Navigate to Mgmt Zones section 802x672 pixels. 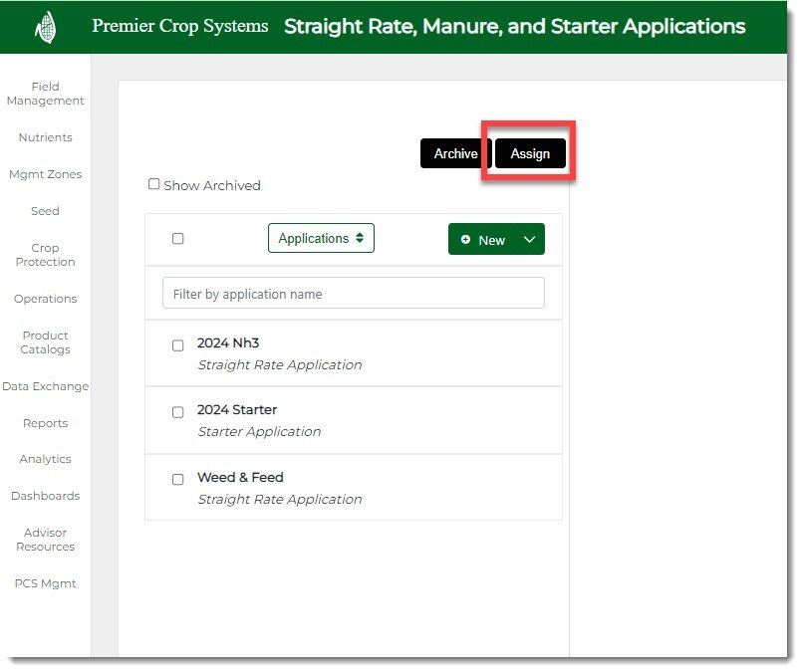tap(45, 174)
